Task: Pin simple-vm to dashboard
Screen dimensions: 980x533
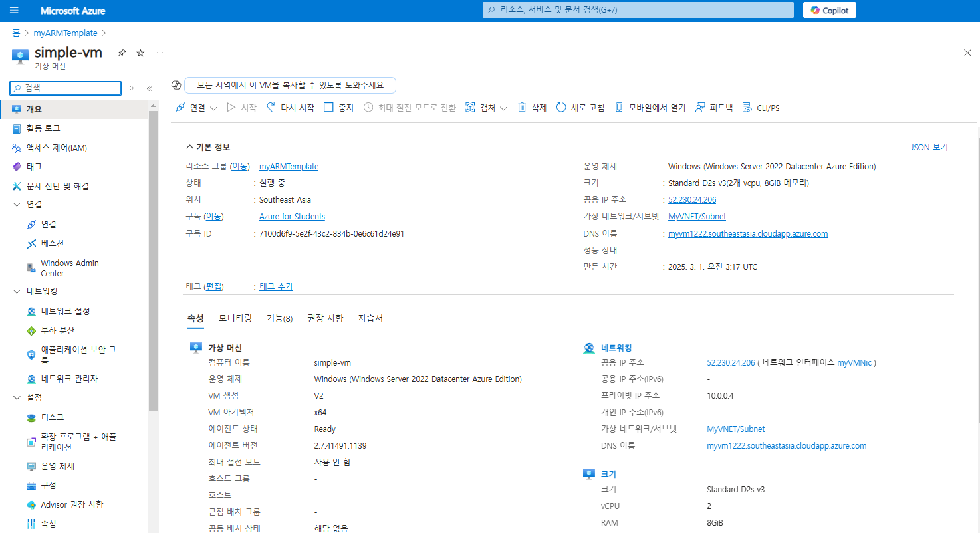Action: click(x=122, y=53)
